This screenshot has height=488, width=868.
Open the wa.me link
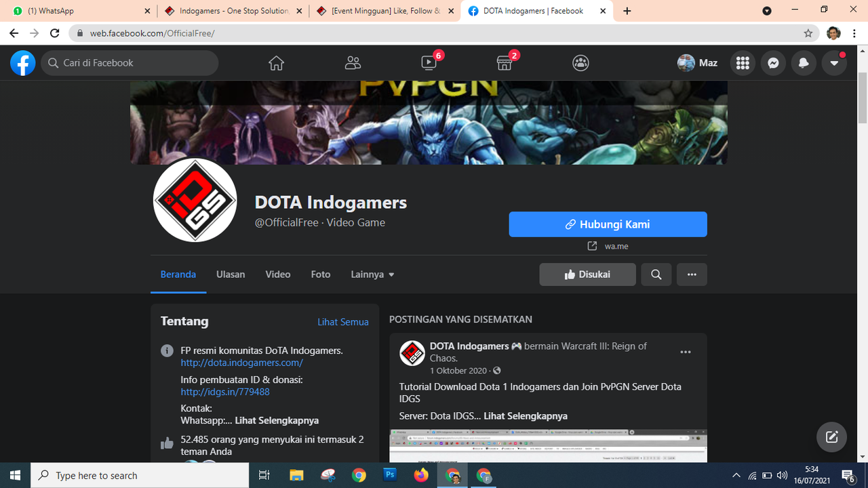(616, 246)
